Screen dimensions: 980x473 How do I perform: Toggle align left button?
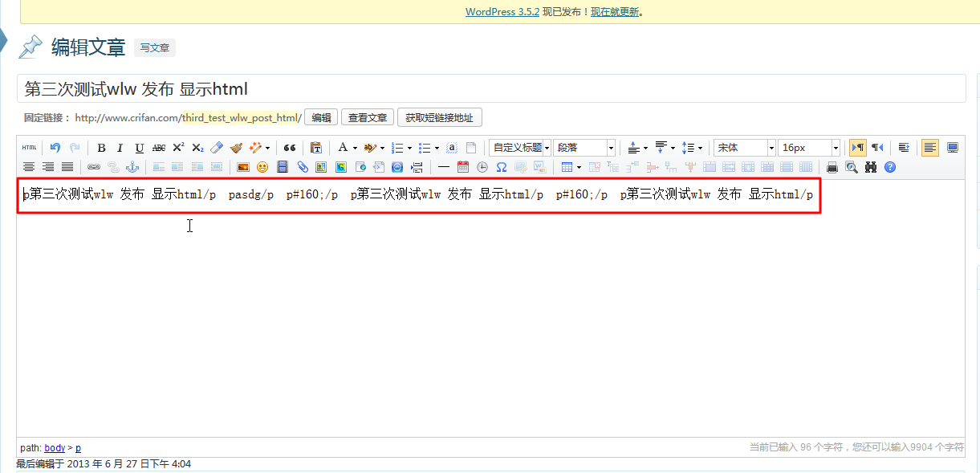(x=930, y=148)
